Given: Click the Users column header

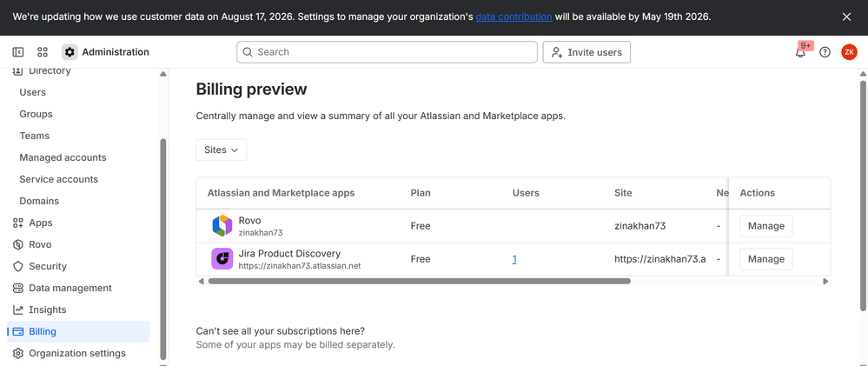Looking at the screenshot, I should (526, 193).
